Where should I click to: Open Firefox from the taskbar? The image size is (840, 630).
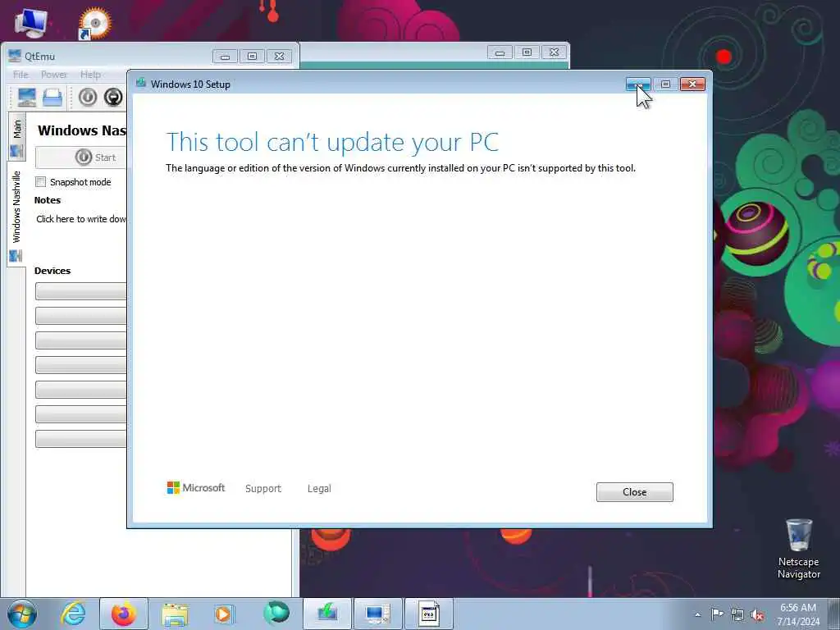124,614
